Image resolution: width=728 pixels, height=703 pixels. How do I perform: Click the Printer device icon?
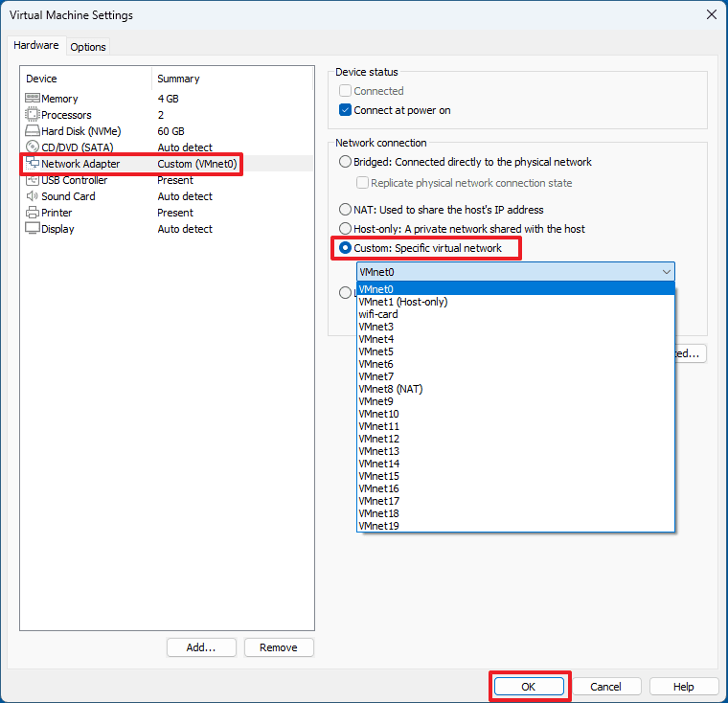coord(32,213)
